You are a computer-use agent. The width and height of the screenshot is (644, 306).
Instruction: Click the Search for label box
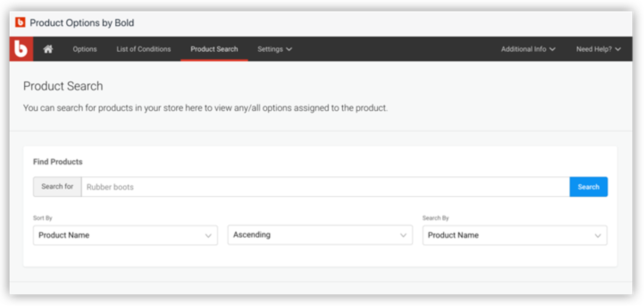[x=57, y=187]
